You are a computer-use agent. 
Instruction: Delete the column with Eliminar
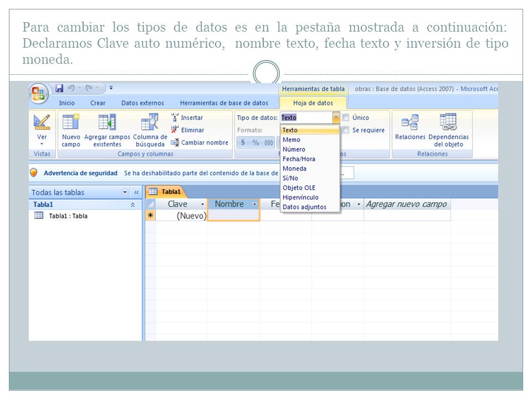tap(188, 130)
